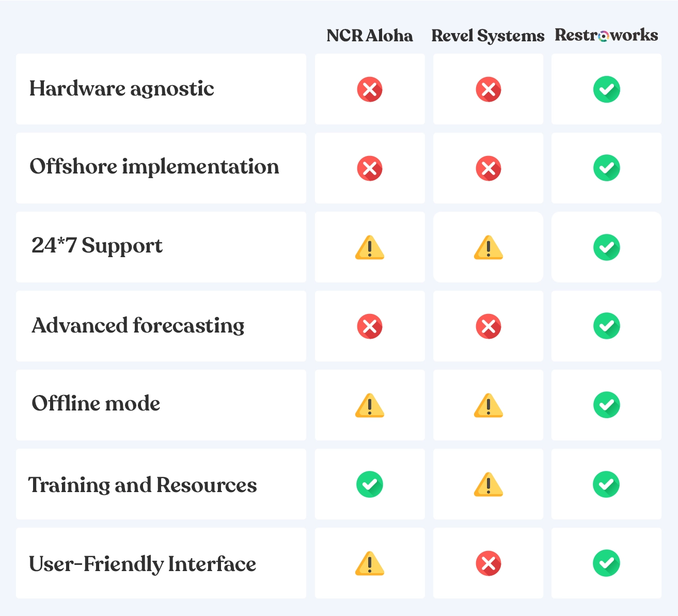The width and height of the screenshot is (678, 616).
Task: Click Revel Systems' warning icon for Training and Resources
Action: pos(488,485)
